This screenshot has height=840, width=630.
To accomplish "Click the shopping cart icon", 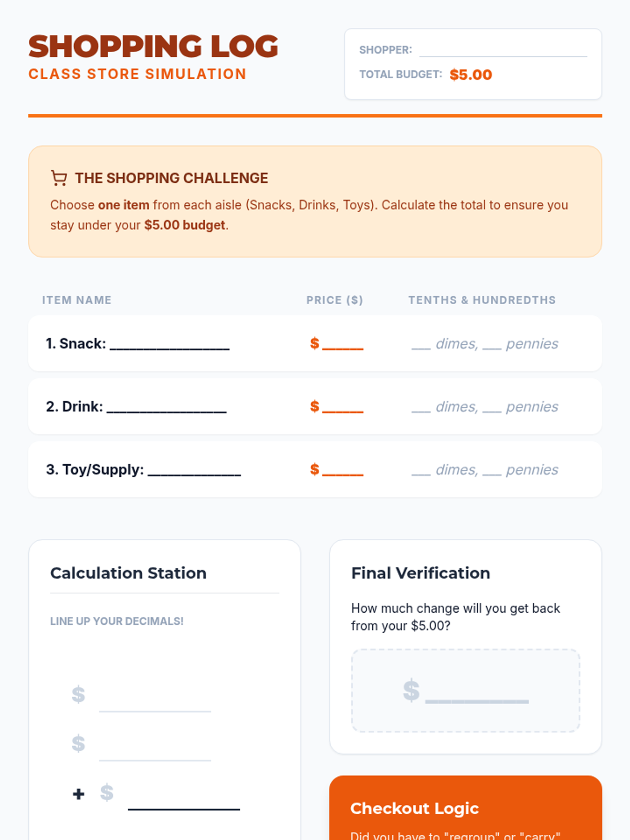I will [59, 178].
